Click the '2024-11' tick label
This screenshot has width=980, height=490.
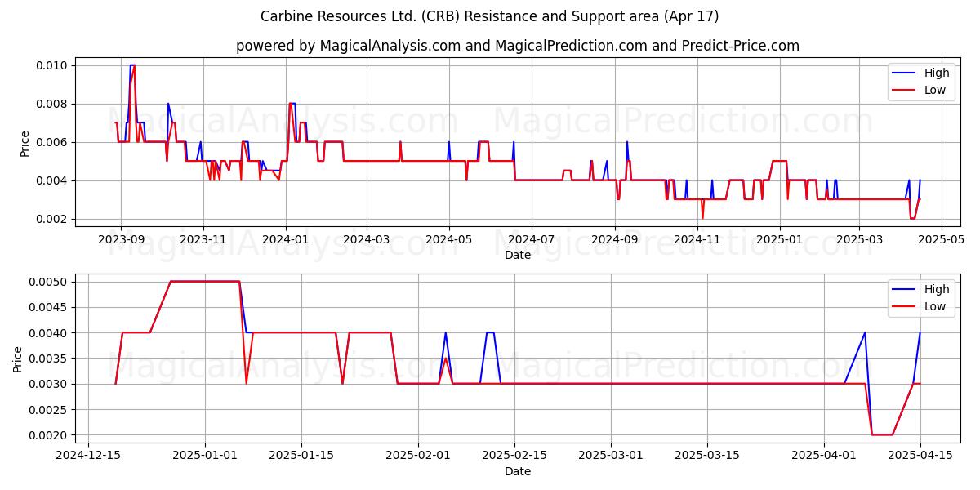tap(697, 239)
